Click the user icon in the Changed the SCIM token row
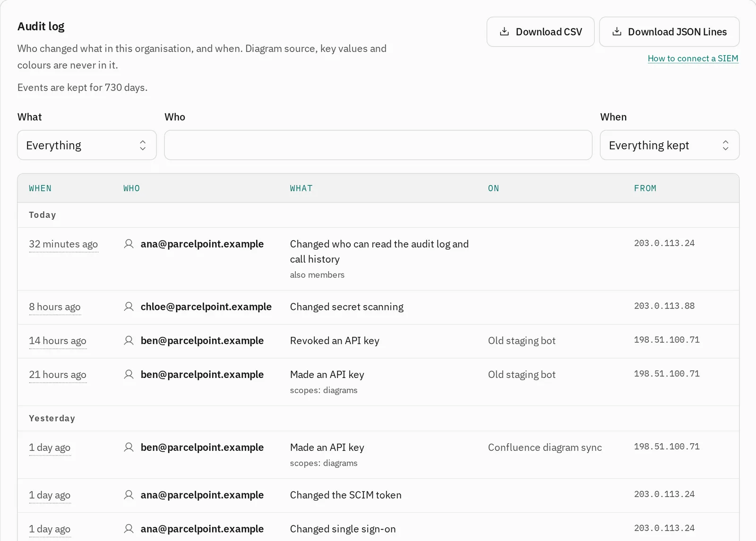Image resolution: width=756 pixels, height=541 pixels. (129, 495)
